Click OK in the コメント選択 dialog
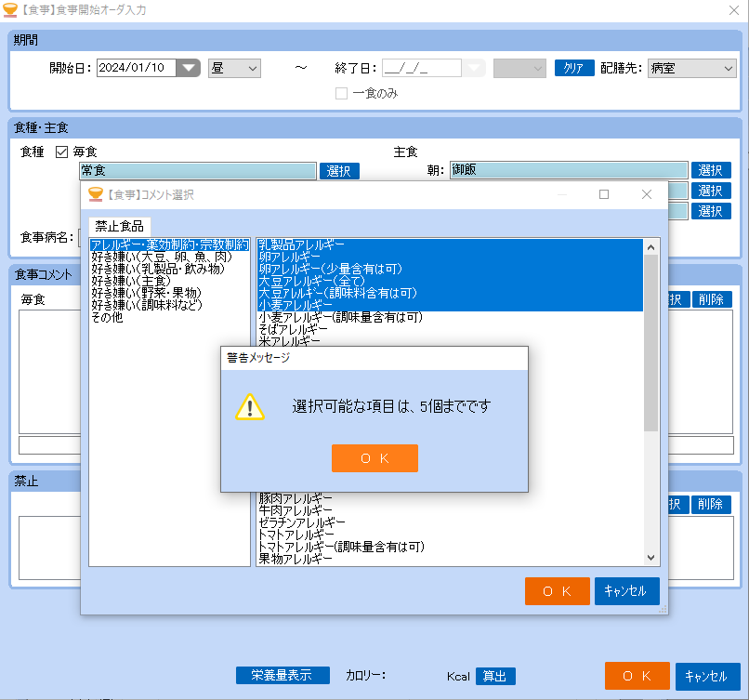Viewport: 749px width, 700px height. (x=557, y=591)
